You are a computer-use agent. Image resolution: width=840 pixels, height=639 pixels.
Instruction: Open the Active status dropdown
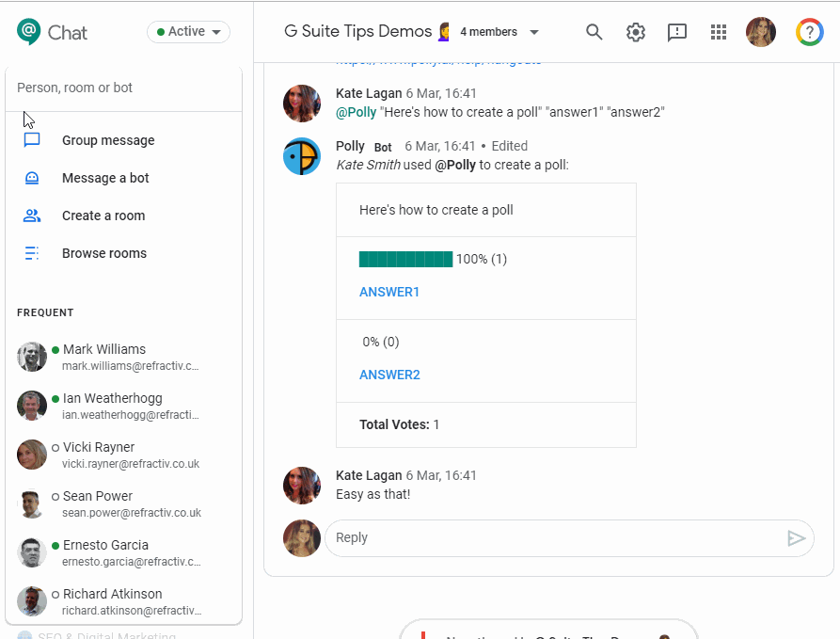(188, 31)
